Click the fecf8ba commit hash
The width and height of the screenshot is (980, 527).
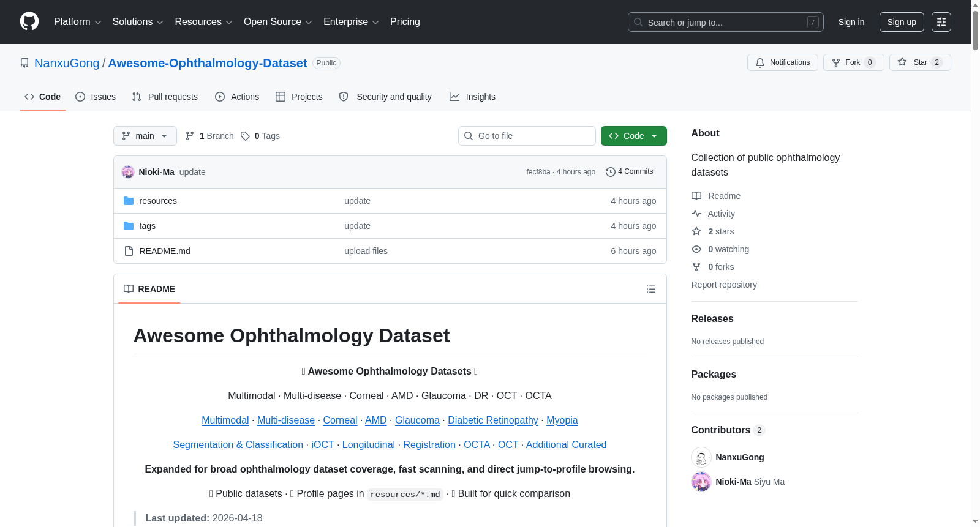[x=538, y=172]
